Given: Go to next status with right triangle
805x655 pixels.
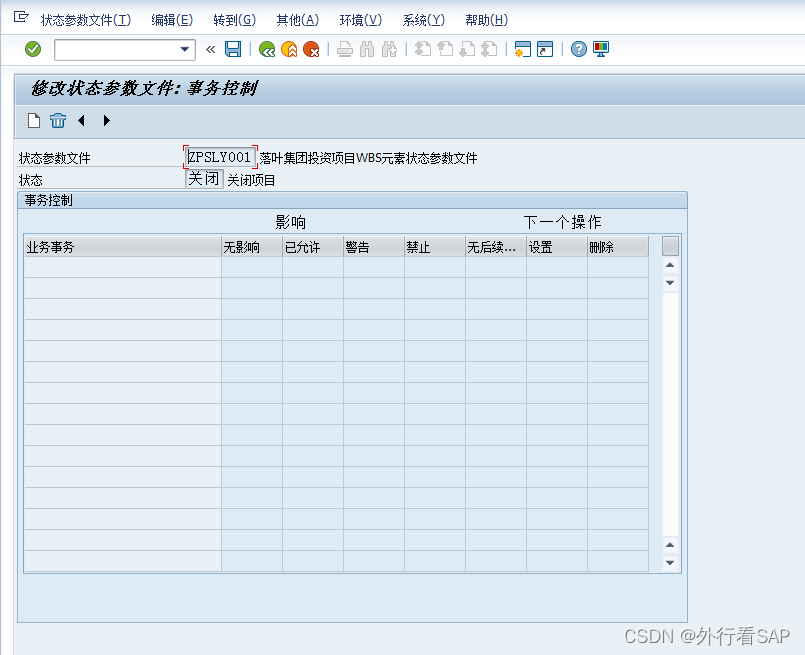Looking at the screenshot, I should (106, 121).
